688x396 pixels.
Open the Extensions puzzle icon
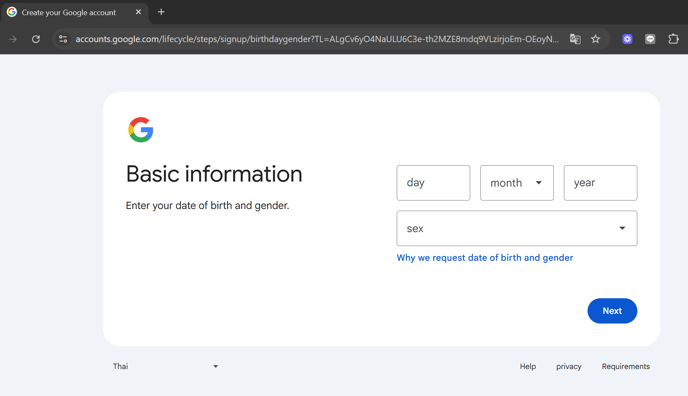pyautogui.click(x=673, y=39)
